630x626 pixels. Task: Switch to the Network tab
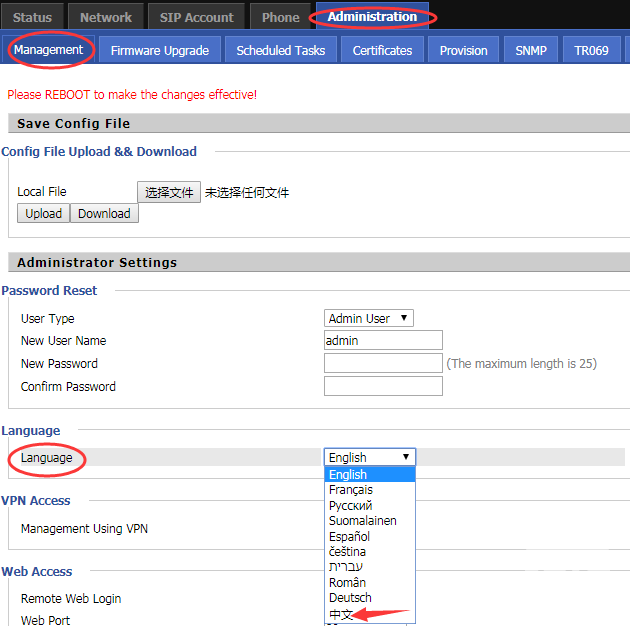tap(105, 17)
